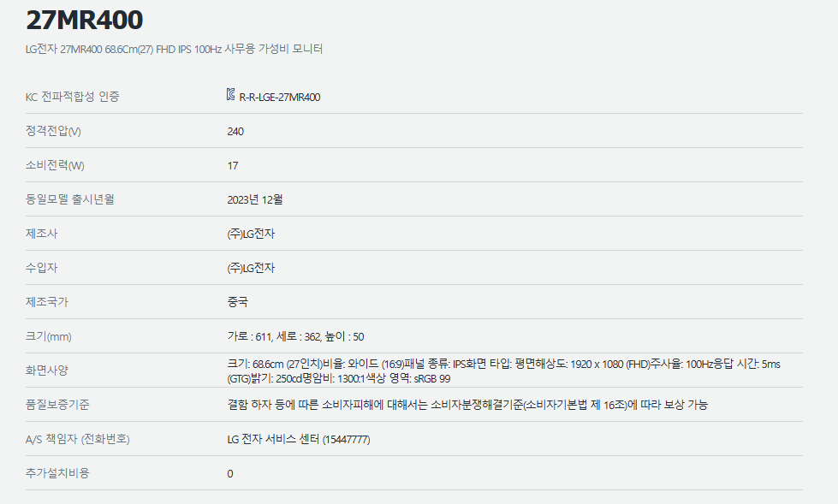The width and height of the screenshot is (838, 504).
Task: Click the 화면사양 row label
Action: (47, 371)
